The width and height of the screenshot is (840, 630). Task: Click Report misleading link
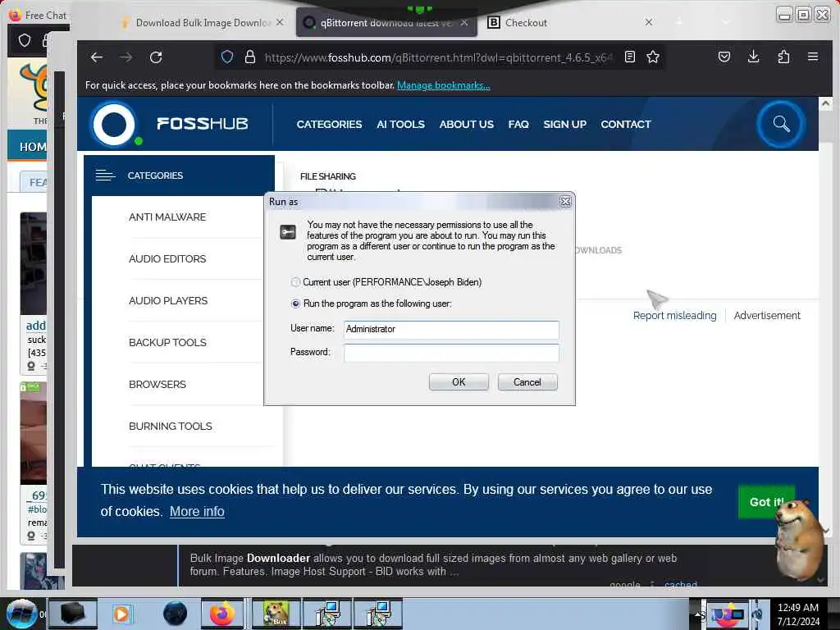674,316
